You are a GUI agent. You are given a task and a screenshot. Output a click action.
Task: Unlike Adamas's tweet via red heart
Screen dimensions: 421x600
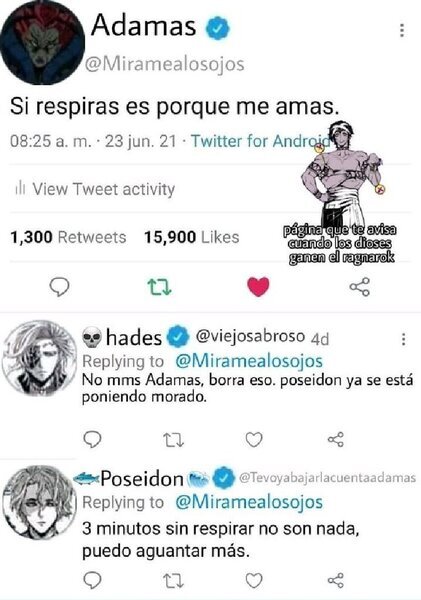[x=258, y=287]
